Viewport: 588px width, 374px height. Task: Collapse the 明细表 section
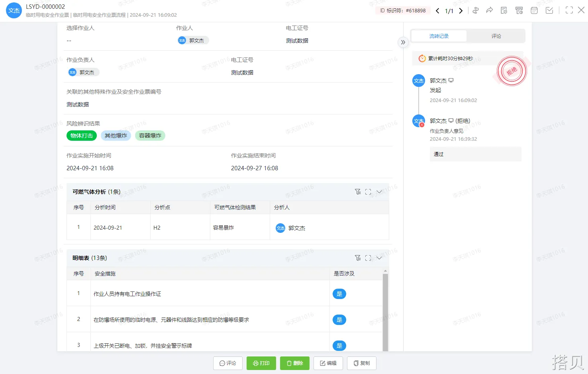[379, 258]
